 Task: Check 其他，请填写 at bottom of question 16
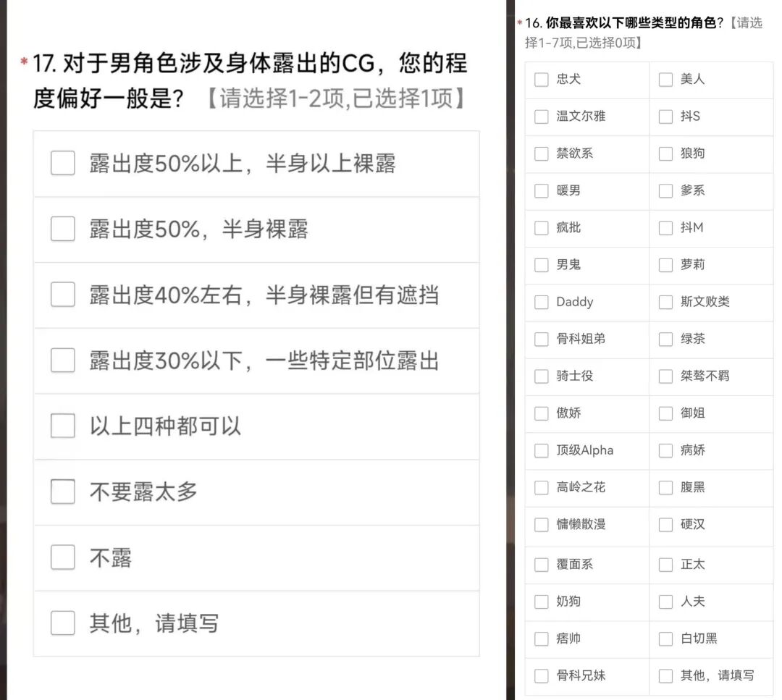665,675
